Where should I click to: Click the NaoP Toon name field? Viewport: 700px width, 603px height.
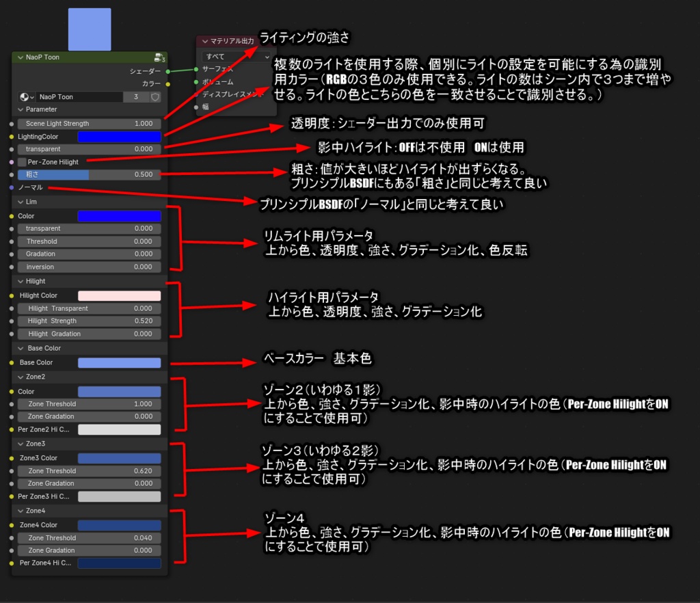81,97
